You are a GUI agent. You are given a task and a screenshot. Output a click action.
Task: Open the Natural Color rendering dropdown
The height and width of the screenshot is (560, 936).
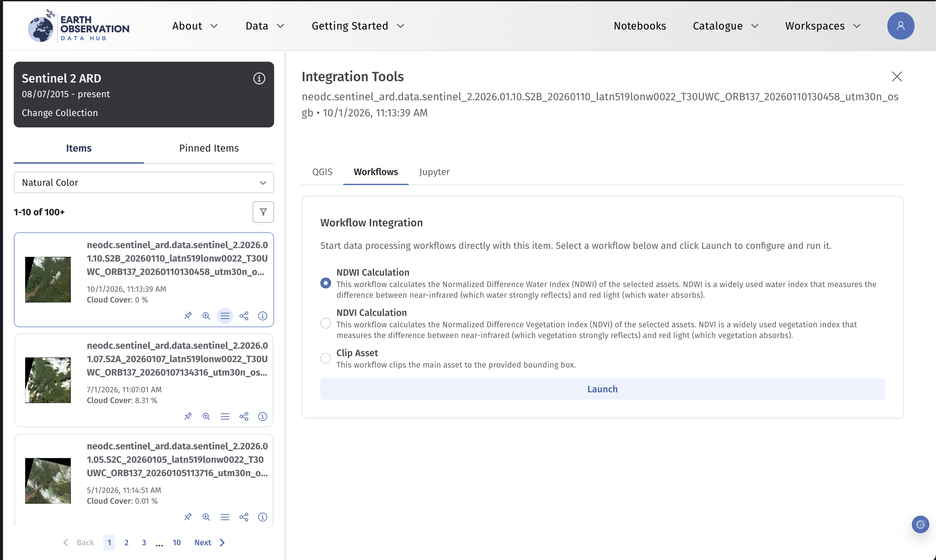tap(144, 182)
